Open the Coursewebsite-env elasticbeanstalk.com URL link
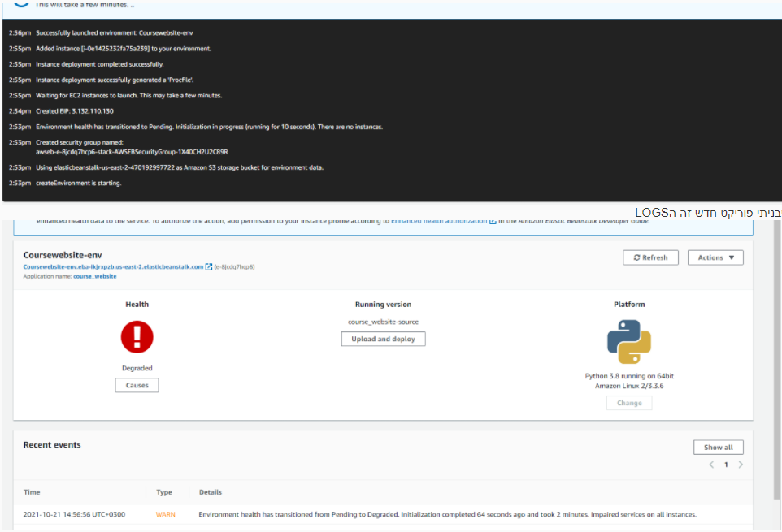The height and width of the screenshot is (532, 782). [113, 267]
